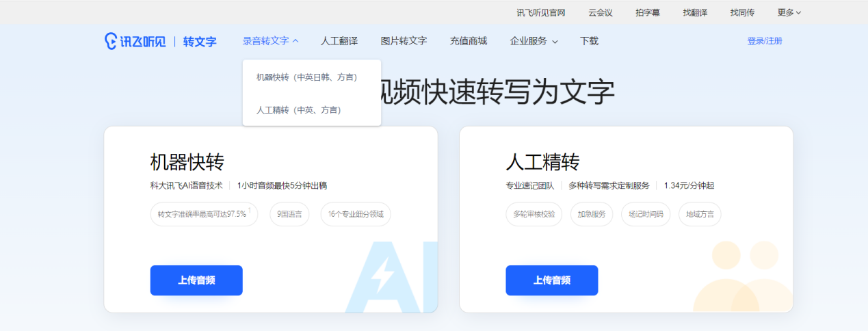Click the 转文字准确率最高可达97.5% tag
868x331 pixels.
[204, 214]
